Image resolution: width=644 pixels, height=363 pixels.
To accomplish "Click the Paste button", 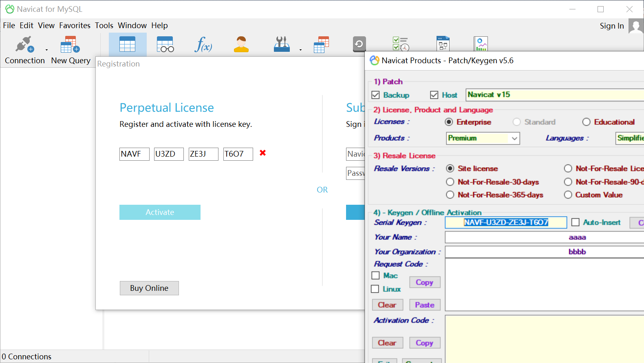I will [x=425, y=305].
